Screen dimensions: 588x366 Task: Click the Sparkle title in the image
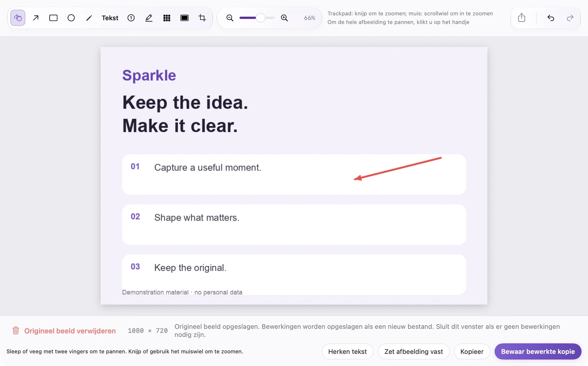[149, 75]
